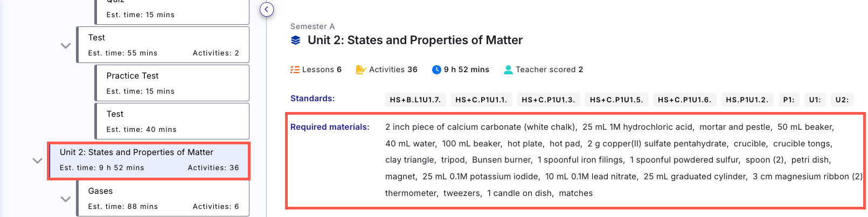This screenshot has width=868, height=217.
Task: Expand the Gases section chevron
Action: [x=66, y=199]
